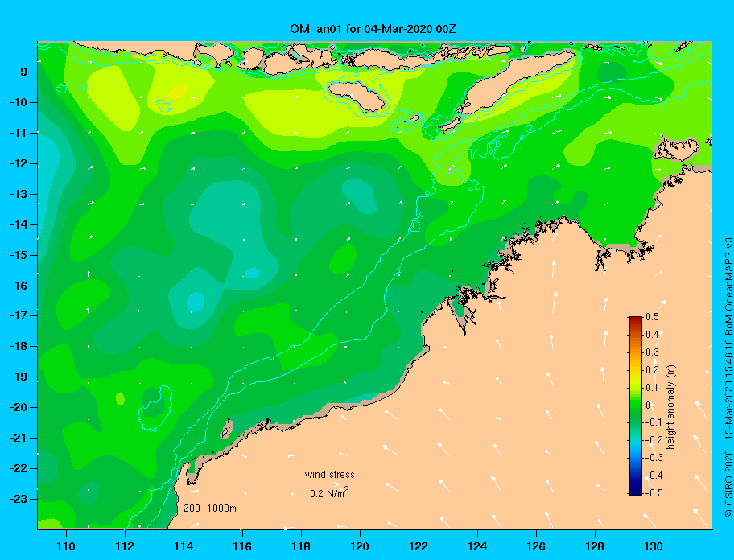Click the 0.4 value on the colorbar
Screen dimensions: 734x560
click(652, 335)
